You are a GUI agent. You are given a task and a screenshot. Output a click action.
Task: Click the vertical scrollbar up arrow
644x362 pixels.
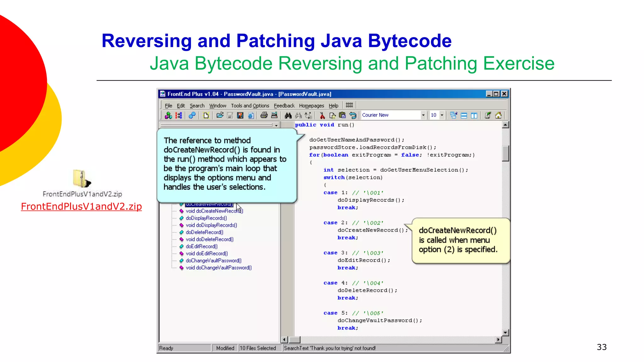[x=505, y=125]
